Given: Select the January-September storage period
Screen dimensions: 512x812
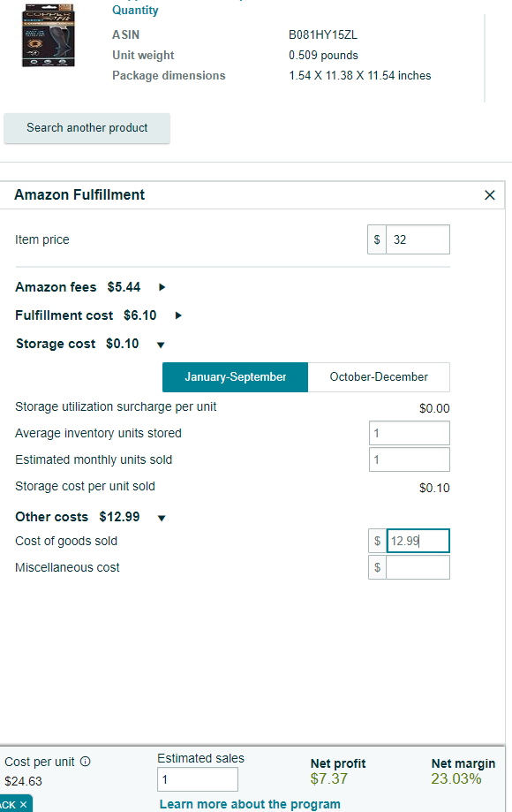Looking at the screenshot, I should point(236,377).
